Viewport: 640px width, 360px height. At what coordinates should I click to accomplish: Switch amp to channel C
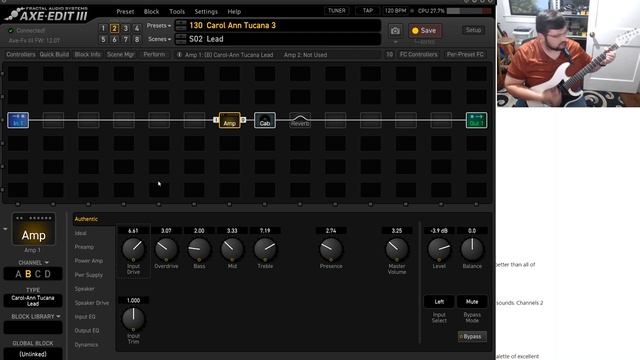(x=38, y=274)
